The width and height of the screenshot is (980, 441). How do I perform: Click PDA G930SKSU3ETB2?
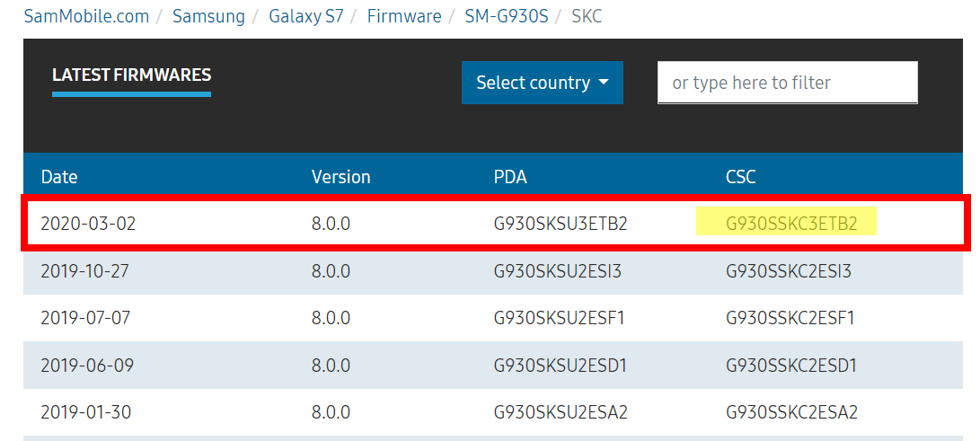[x=560, y=224]
